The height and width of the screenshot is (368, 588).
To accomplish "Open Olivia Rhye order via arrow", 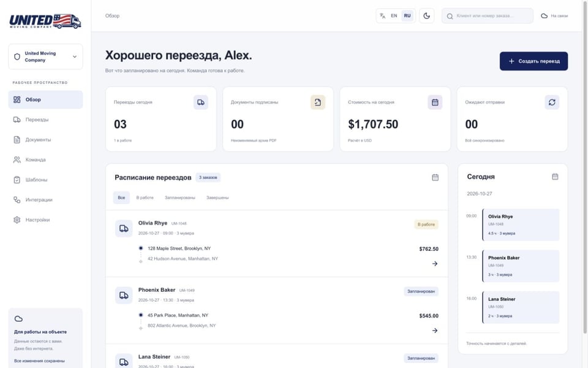I will pyautogui.click(x=435, y=264).
